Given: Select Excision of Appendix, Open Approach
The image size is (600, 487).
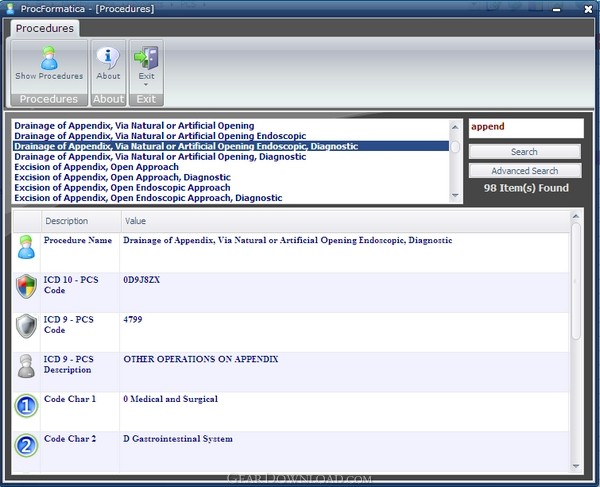Looking at the screenshot, I should (x=96, y=167).
